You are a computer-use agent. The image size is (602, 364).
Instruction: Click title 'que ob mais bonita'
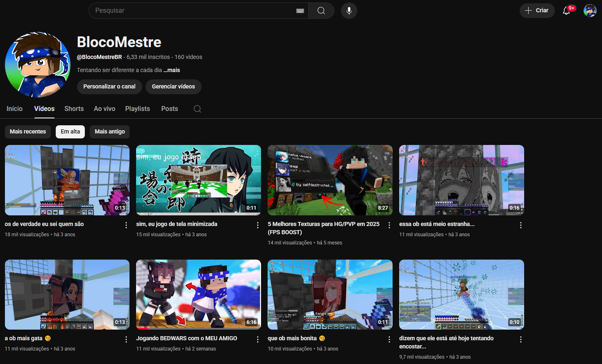point(296,338)
